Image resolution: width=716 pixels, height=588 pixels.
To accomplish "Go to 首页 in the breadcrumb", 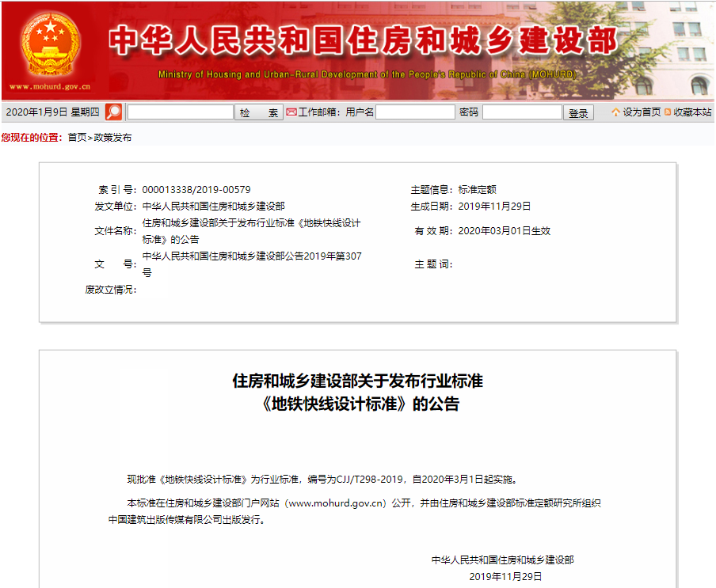I will (77, 138).
